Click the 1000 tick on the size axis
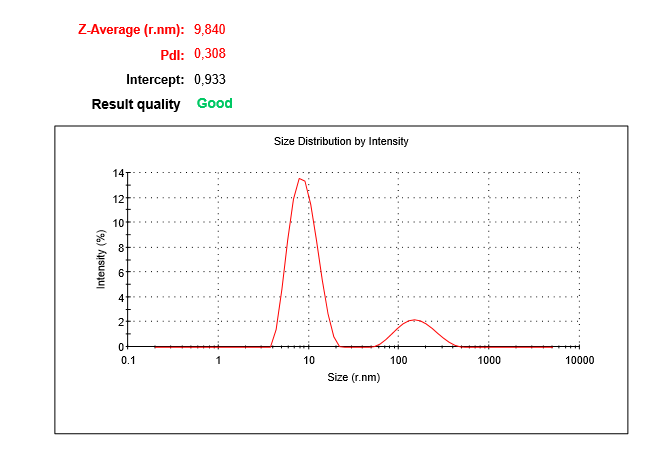The height and width of the screenshot is (450, 663). pos(489,360)
